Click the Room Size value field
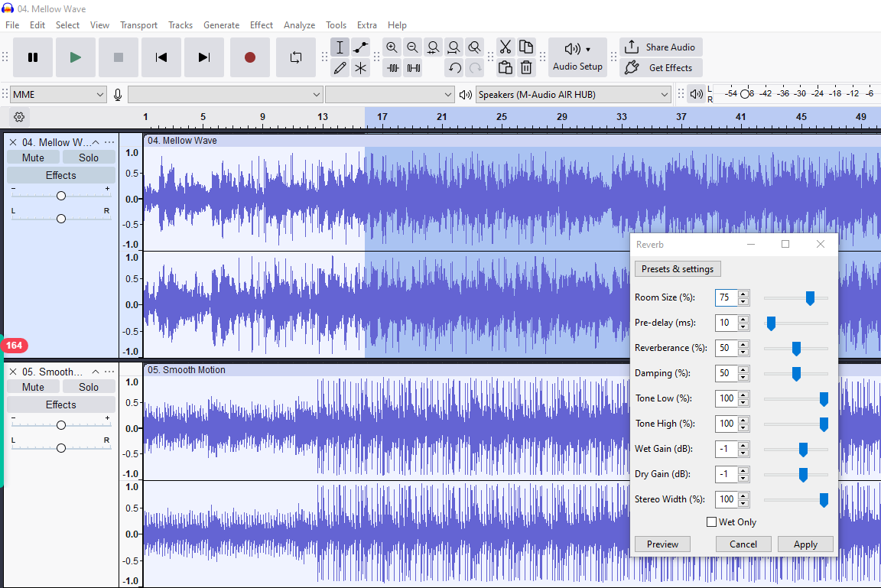Viewport: 881px width, 588px height. (725, 297)
